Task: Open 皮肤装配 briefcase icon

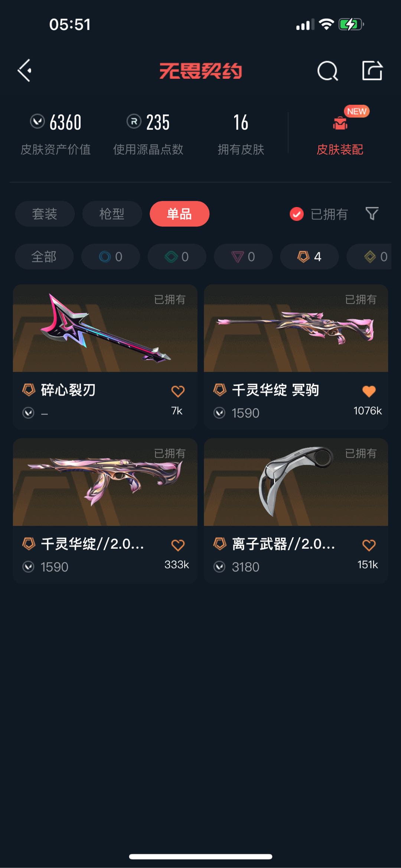Action: click(x=340, y=123)
